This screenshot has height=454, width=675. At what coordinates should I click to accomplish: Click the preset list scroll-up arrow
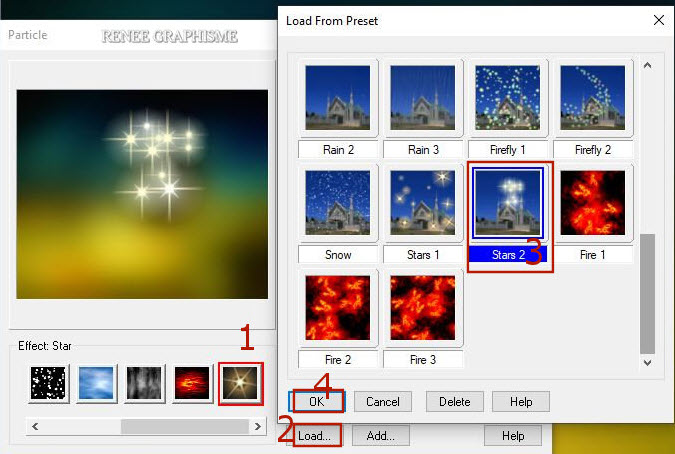tap(647, 65)
